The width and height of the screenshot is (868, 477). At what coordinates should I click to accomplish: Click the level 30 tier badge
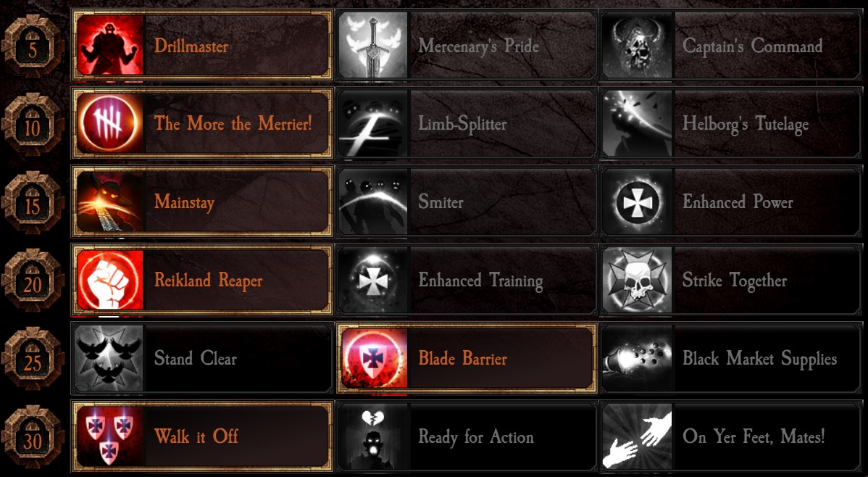33,438
